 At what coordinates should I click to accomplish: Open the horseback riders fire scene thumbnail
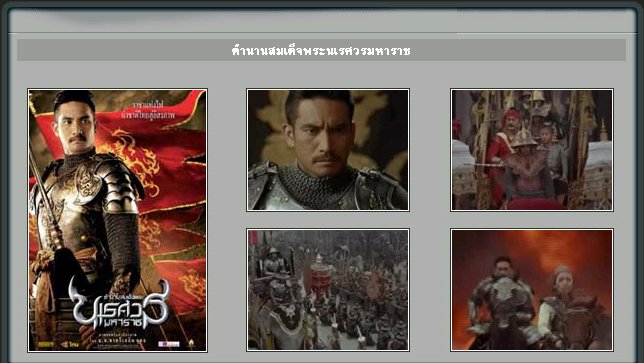(532, 290)
